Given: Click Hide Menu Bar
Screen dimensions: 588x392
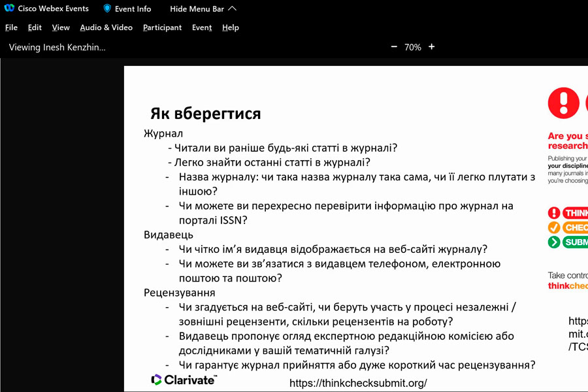Looking at the screenshot, I should [197, 8].
